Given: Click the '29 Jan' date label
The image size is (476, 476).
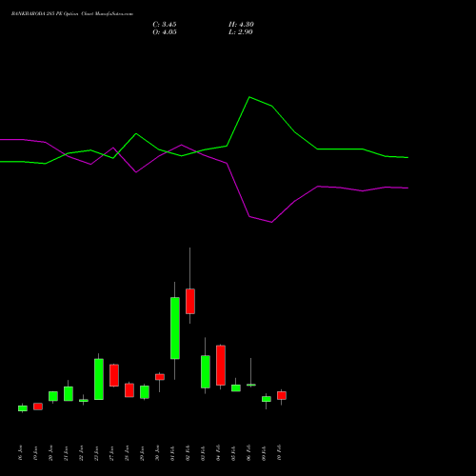Looking at the screenshot, I should click(142, 453).
